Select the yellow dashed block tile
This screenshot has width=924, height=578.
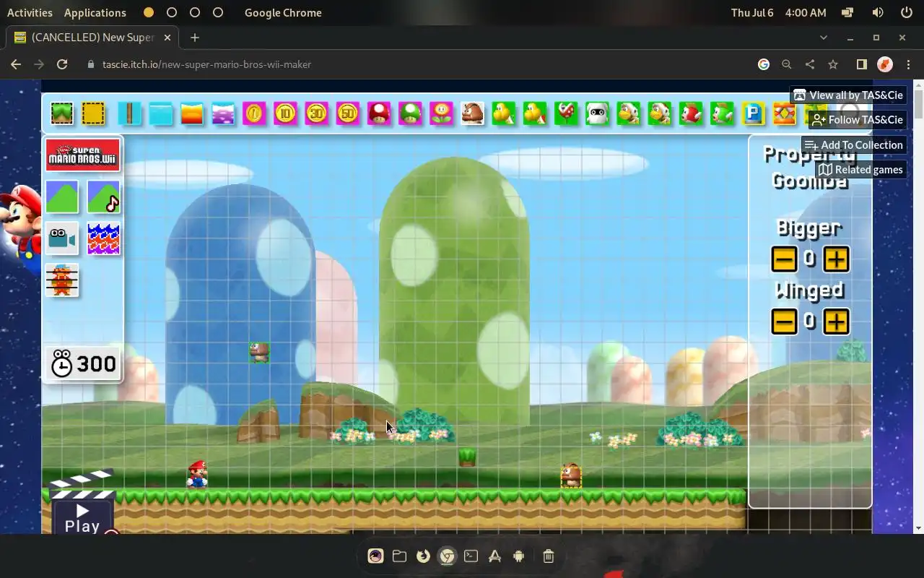coord(93,113)
